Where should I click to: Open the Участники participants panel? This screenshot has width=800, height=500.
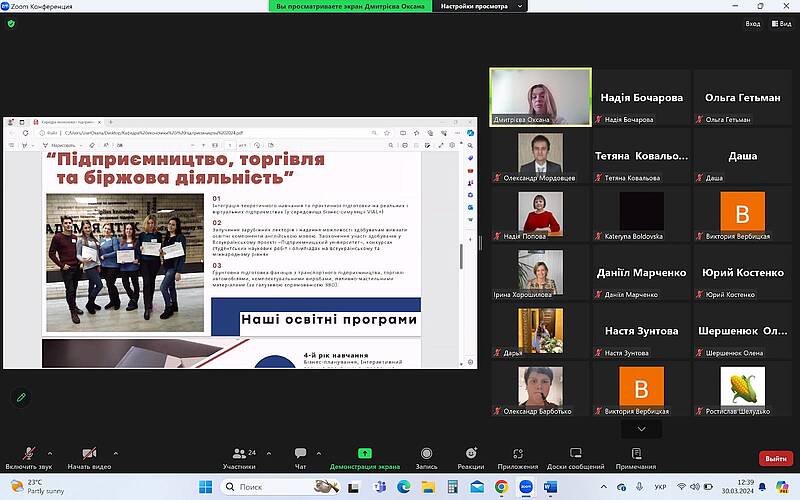pos(239,457)
